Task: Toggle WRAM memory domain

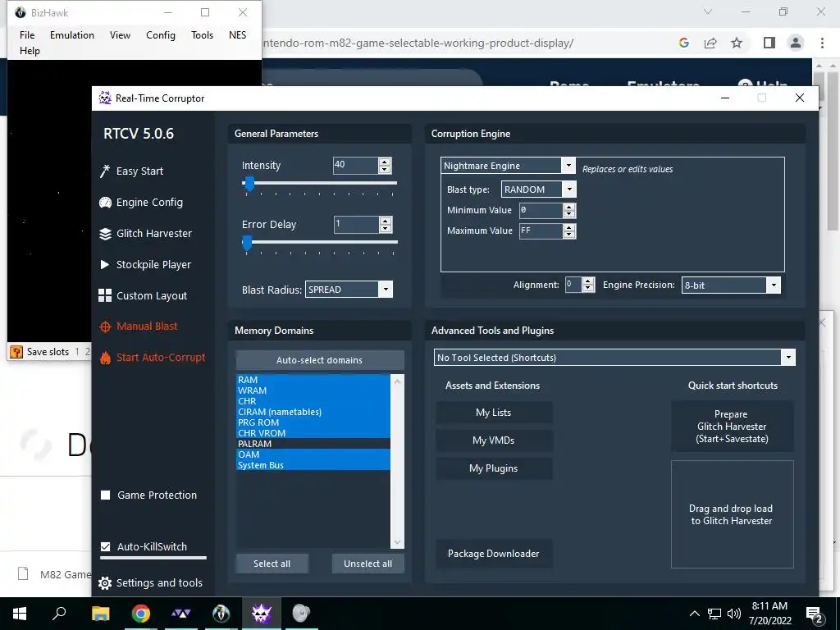Action: pyautogui.click(x=313, y=390)
